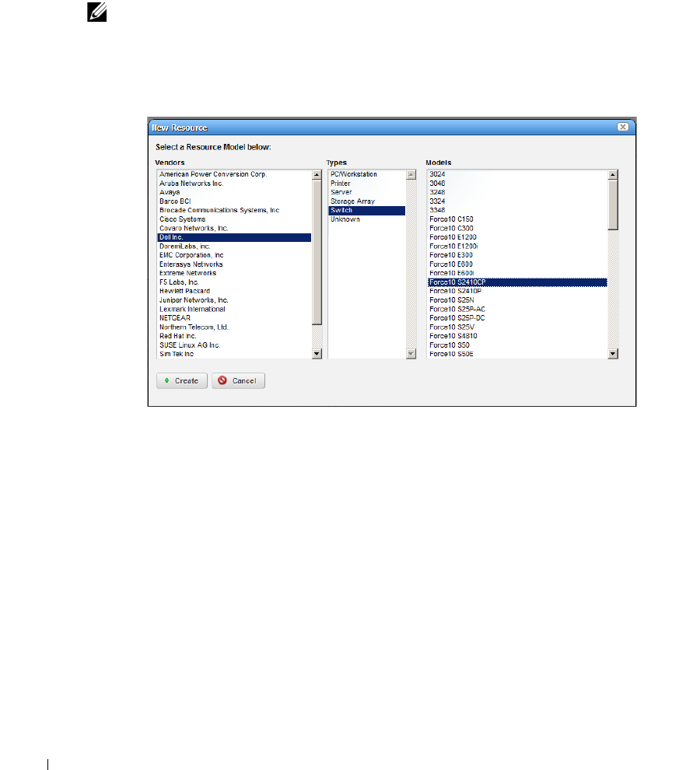The height and width of the screenshot is (770, 700).
Task: Click the Models list scrollbar thumb
Action: click(x=613, y=205)
